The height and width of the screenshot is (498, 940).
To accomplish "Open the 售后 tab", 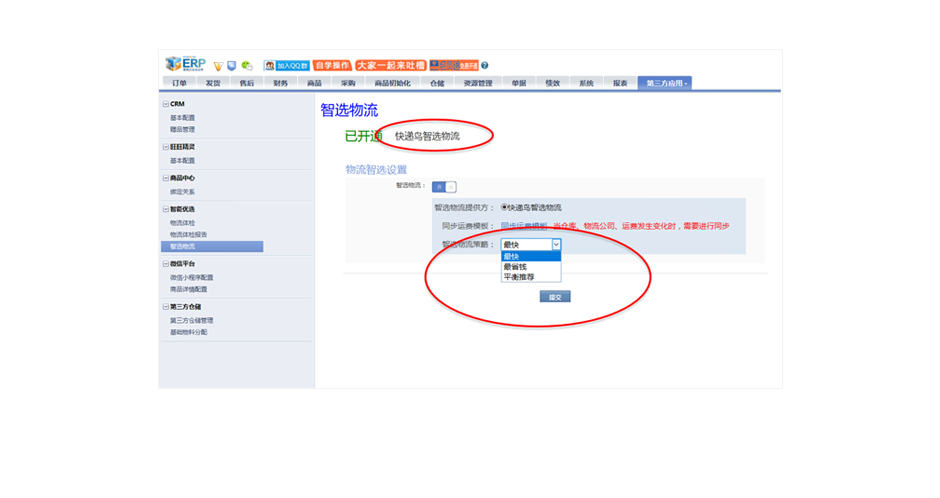I will (246, 83).
